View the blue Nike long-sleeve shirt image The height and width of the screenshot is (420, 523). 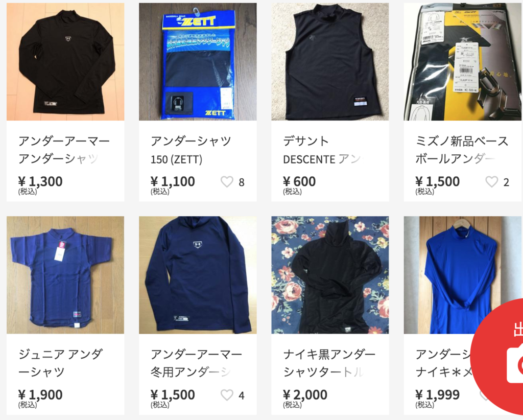pos(463,275)
